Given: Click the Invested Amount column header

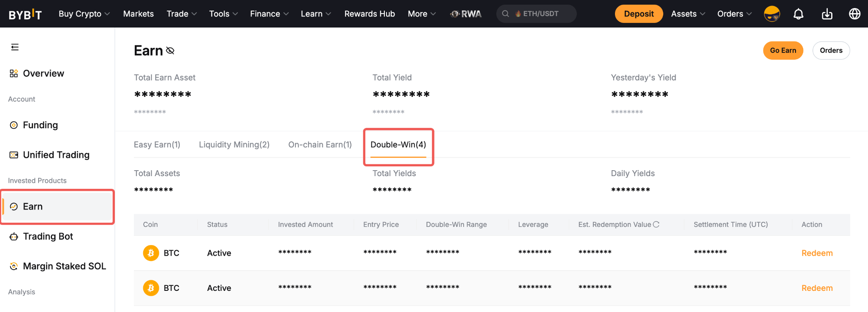Looking at the screenshot, I should pyautogui.click(x=306, y=224).
